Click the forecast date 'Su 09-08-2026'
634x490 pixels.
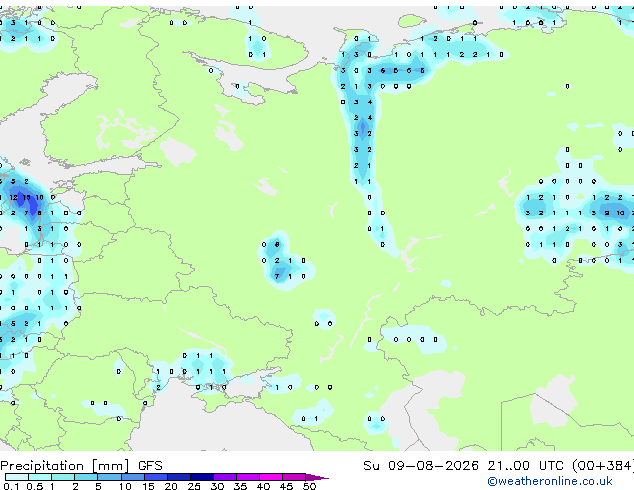421,465
